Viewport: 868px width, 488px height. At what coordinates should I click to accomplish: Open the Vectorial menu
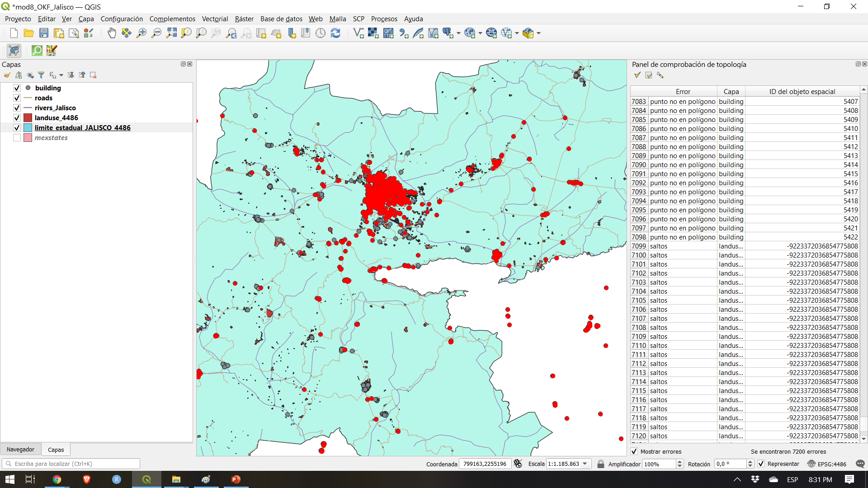215,19
